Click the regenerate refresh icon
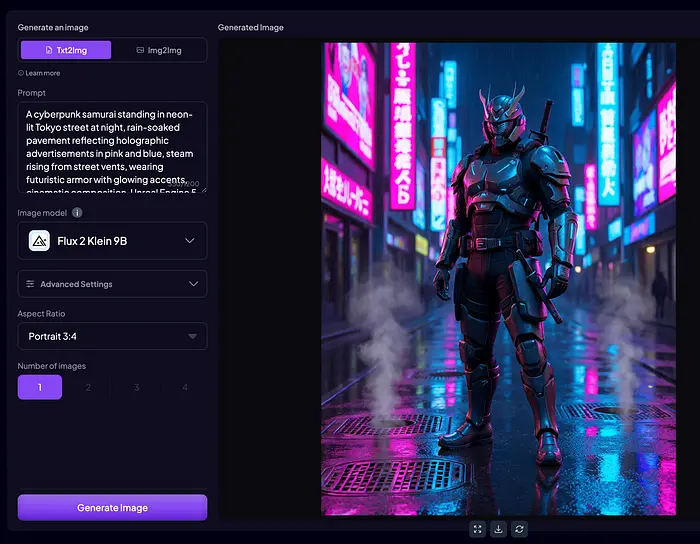700x544 pixels. coord(519,529)
